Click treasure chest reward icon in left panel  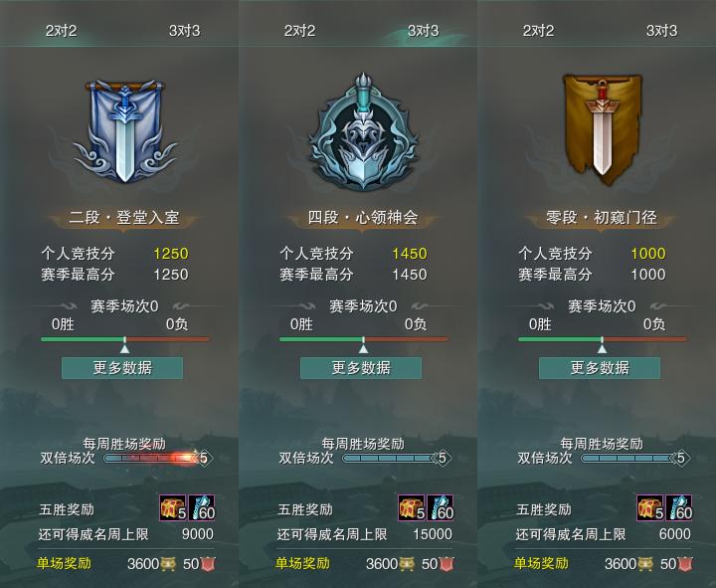click(173, 507)
